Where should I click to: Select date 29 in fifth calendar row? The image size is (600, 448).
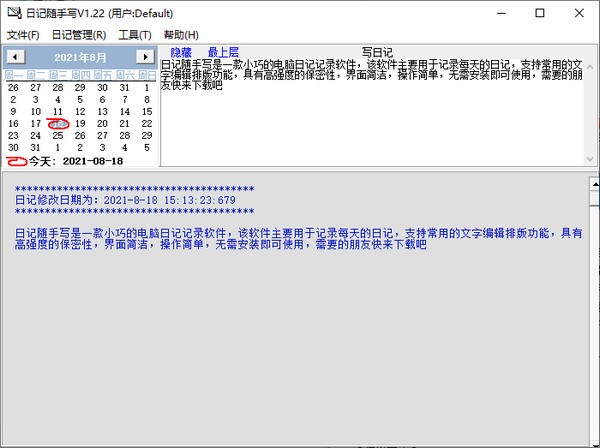[147, 135]
